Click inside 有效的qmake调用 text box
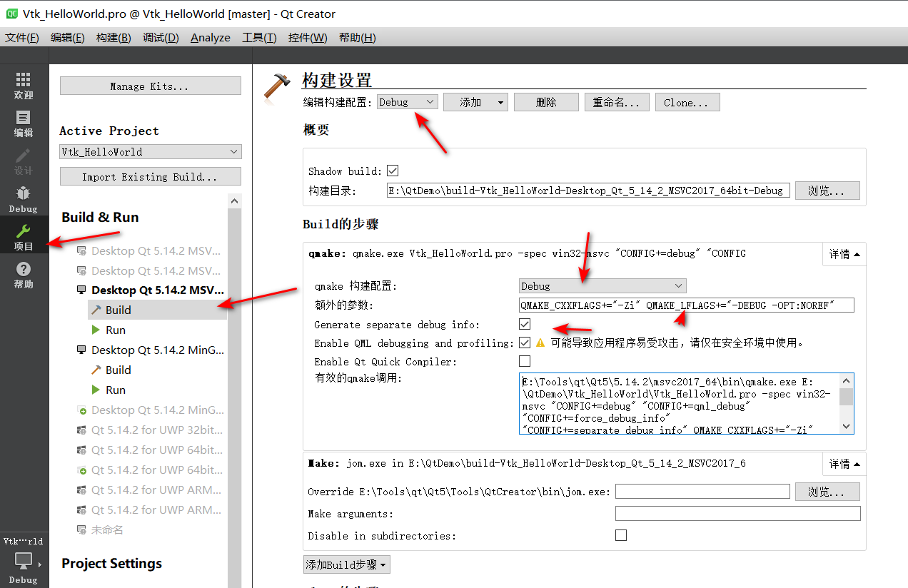This screenshot has width=908, height=588. [679, 404]
